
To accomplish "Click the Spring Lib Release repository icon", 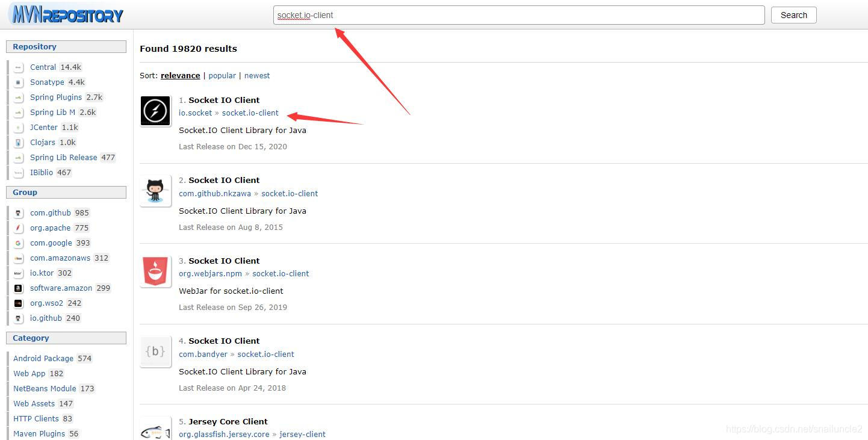I will pos(19,158).
